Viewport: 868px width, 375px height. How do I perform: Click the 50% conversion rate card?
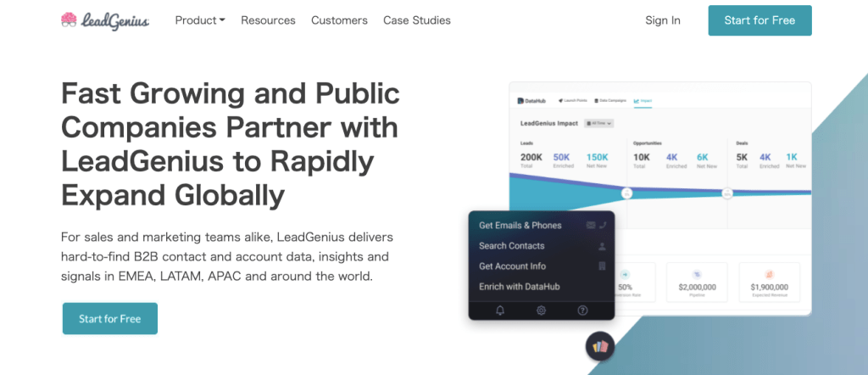point(635,282)
